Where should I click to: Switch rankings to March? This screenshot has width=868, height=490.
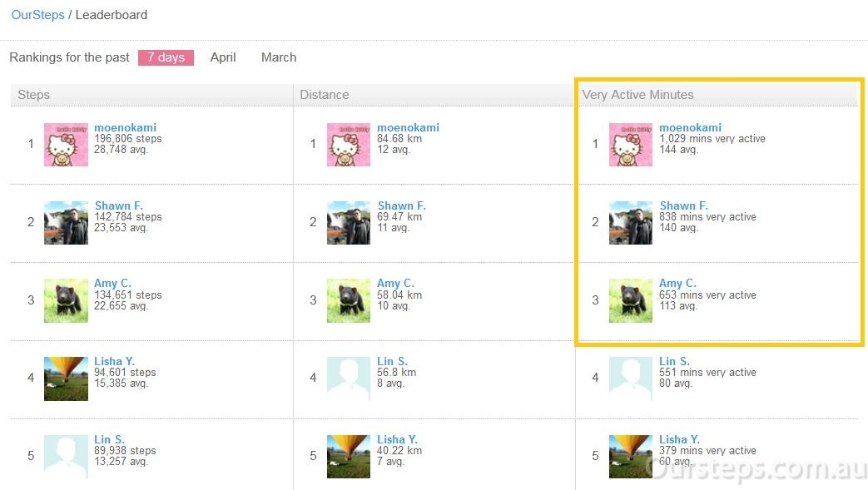tap(279, 57)
